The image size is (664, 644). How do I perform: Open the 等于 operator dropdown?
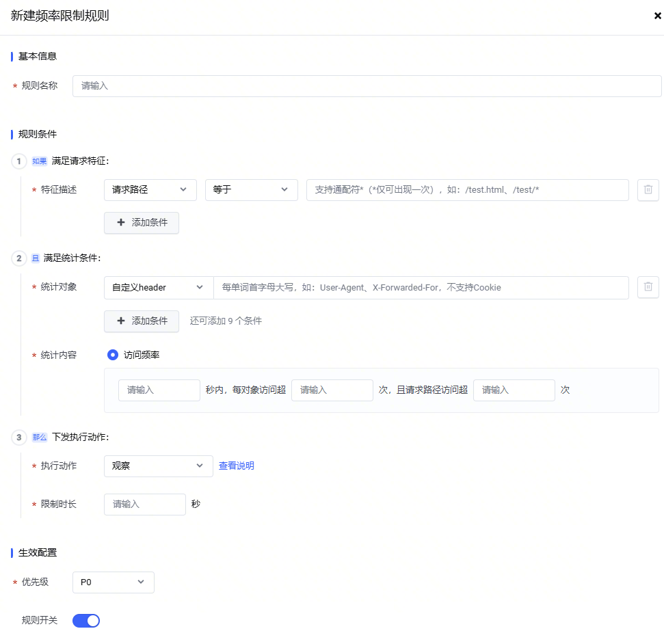[251, 190]
